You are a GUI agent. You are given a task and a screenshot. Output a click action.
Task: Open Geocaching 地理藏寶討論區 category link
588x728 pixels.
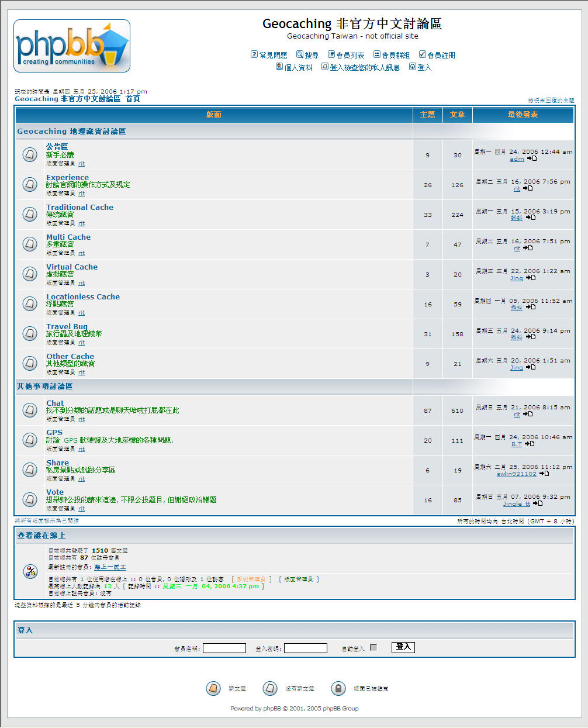71,131
